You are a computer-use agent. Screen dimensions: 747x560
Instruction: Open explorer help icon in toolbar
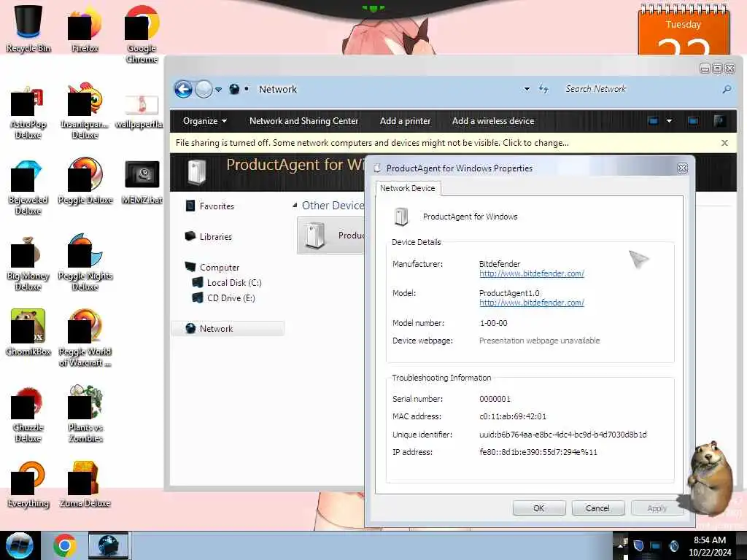point(719,121)
